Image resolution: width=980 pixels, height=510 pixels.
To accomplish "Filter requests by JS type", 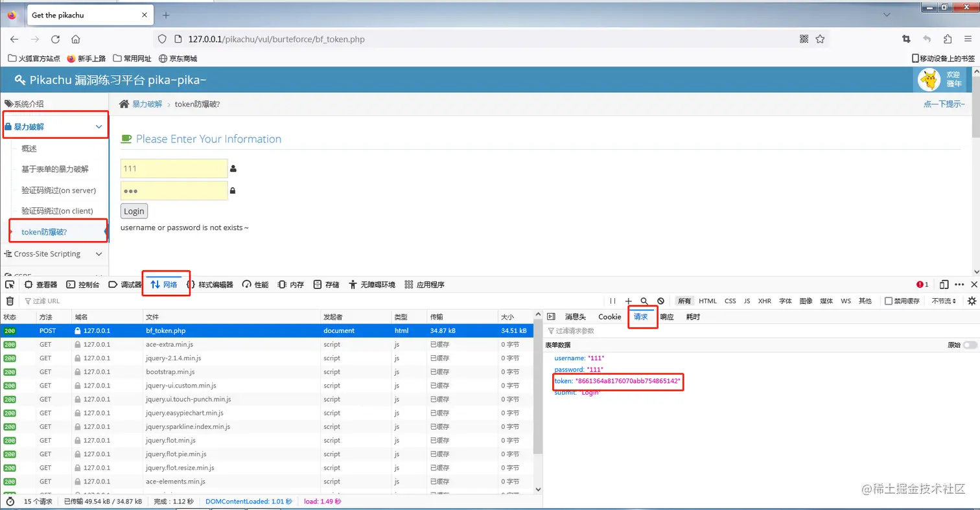I will tap(747, 301).
